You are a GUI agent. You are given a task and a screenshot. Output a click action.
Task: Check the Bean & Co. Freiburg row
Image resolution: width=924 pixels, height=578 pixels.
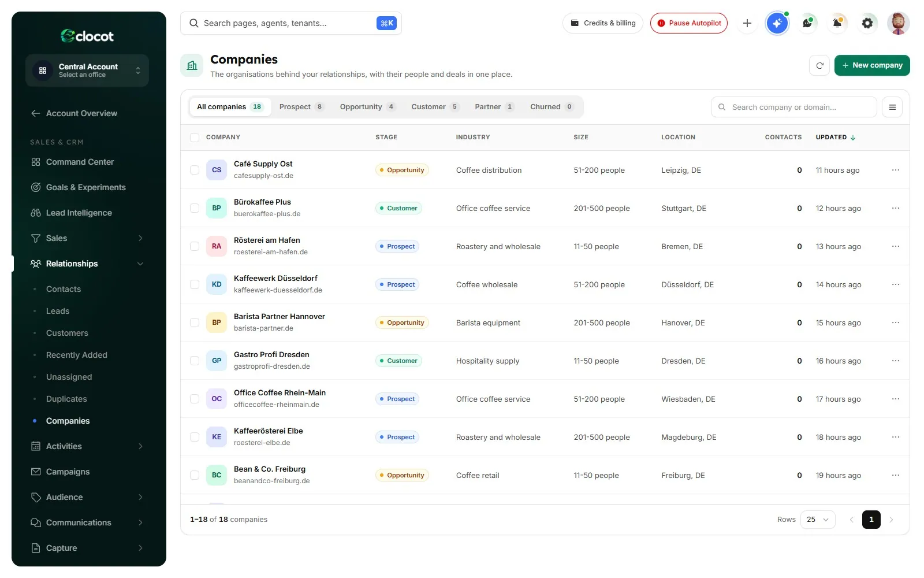(x=195, y=475)
